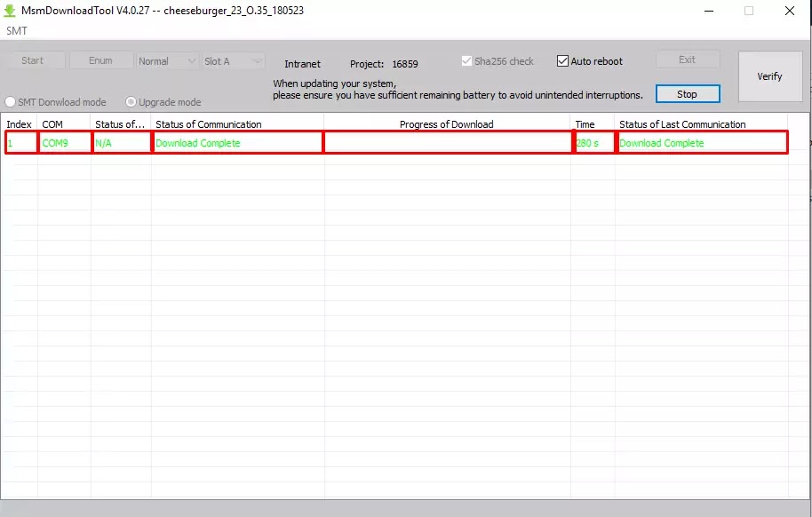The height and width of the screenshot is (517, 812).
Task: Click the Index column header
Action: tap(20, 124)
